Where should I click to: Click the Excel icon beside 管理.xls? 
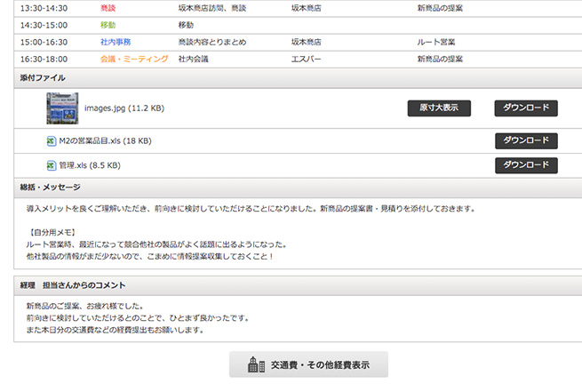[52, 165]
